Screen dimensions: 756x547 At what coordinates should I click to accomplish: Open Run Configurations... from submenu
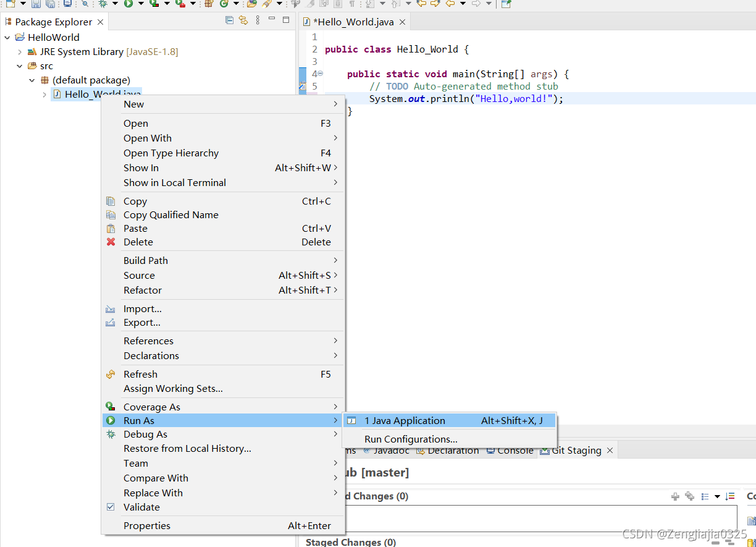point(450,439)
